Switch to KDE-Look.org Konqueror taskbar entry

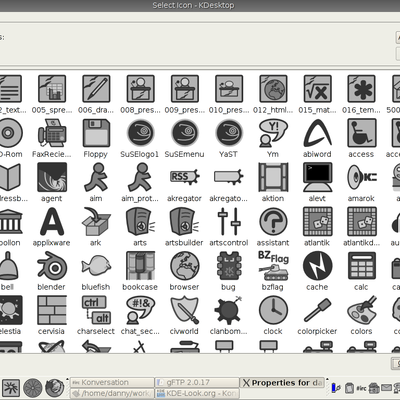(197, 393)
